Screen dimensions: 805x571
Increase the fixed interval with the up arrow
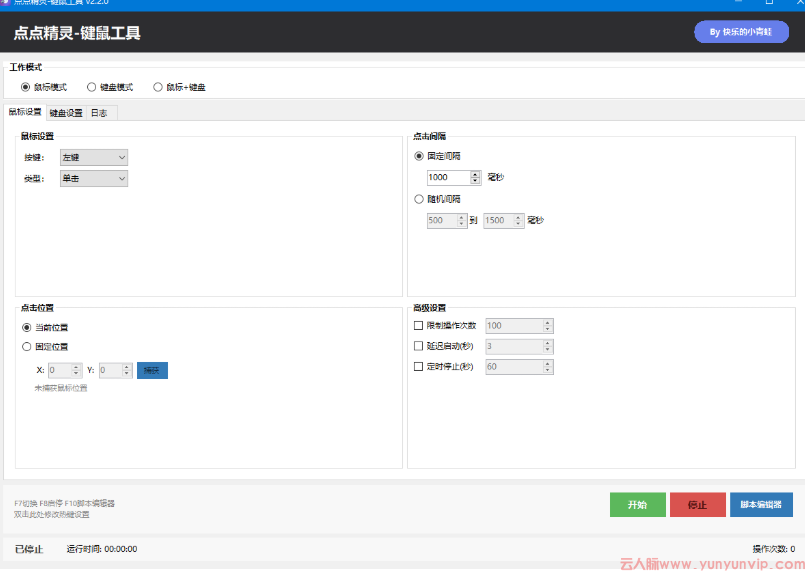pyautogui.click(x=475, y=174)
